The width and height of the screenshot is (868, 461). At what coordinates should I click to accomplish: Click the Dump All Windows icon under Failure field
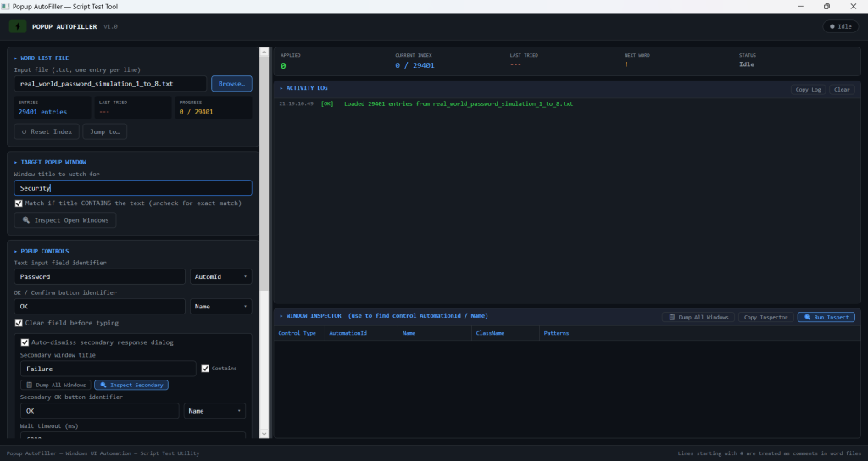[x=30, y=386]
